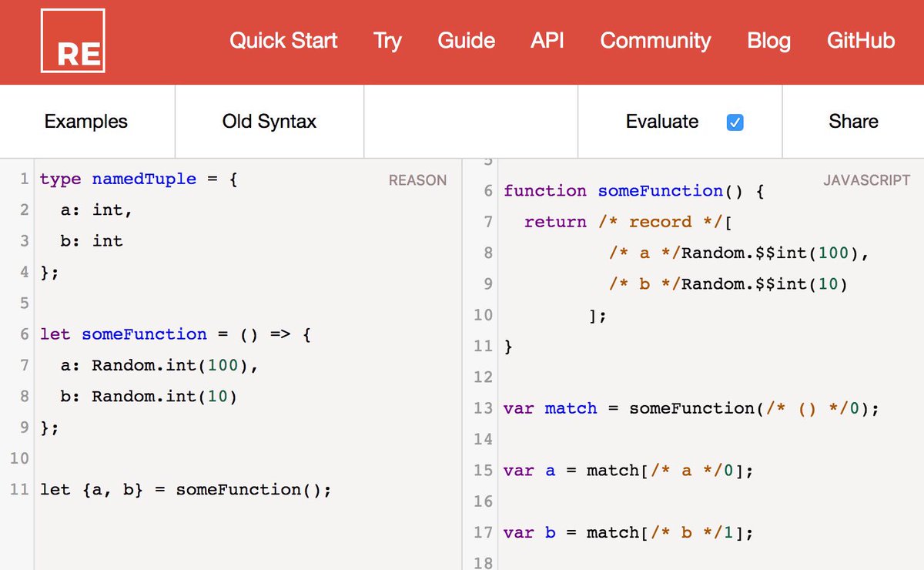This screenshot has height=570, width=924.
Task: Open the Examples menu
Action: click(86, 122)
